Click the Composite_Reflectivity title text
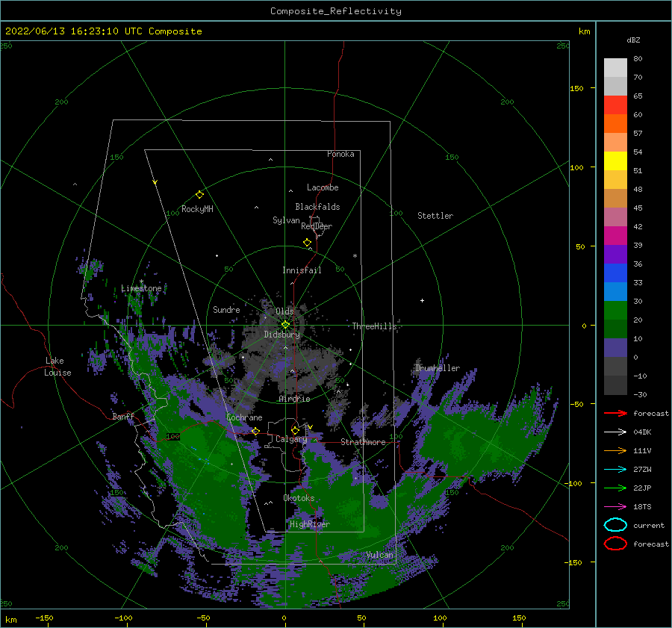This screenshot has height=628, width=672. 336,11
